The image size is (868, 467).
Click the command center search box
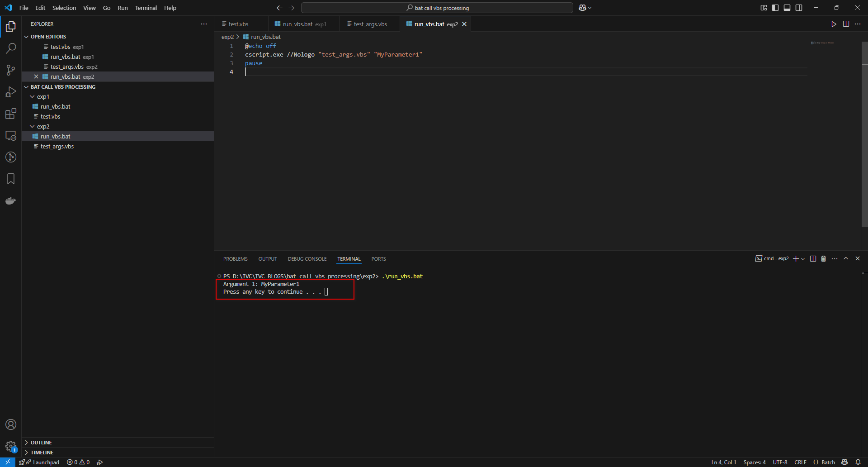[437, 8]
